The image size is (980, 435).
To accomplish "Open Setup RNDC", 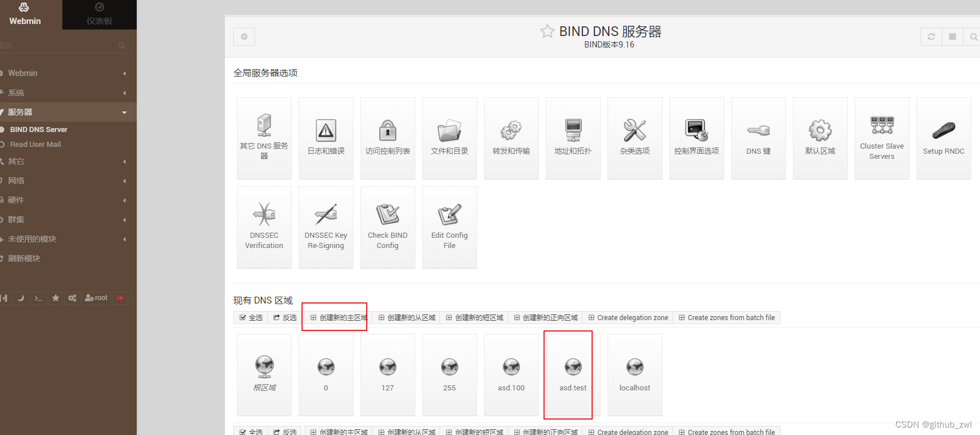I will (944, 138).
